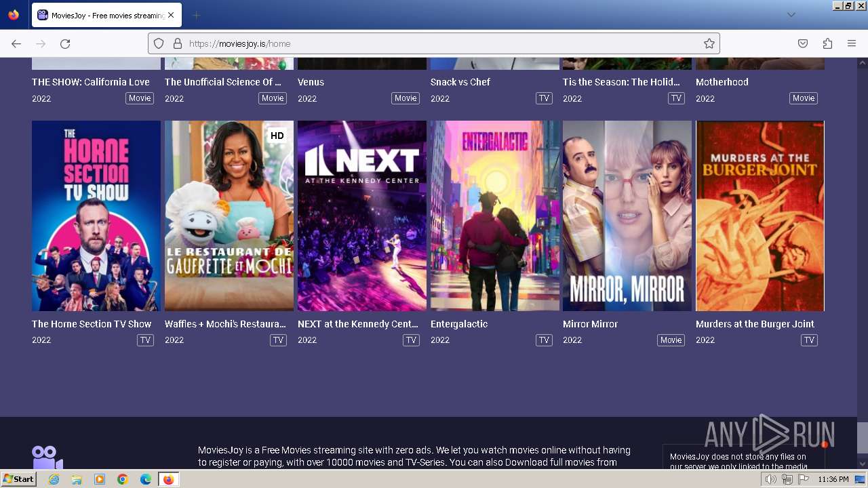
Task: Click the HD badge on Waffles + Mochi poster
Action: coord(277,136)
